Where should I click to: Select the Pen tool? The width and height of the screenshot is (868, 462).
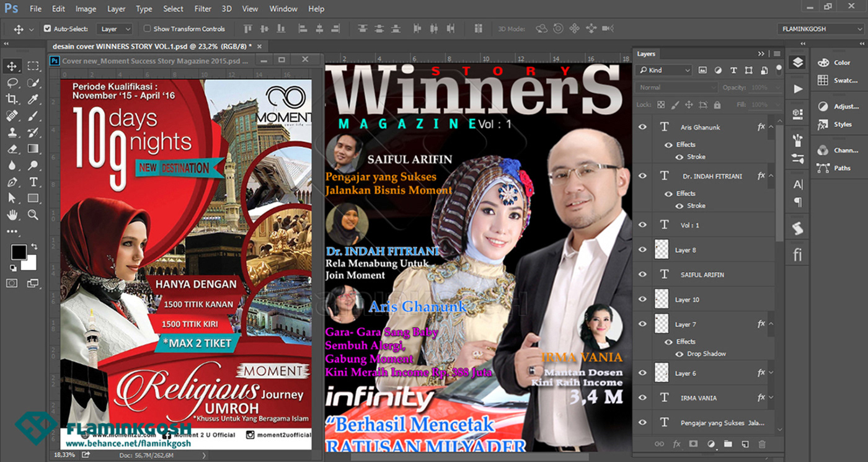[x=12, y=182]
